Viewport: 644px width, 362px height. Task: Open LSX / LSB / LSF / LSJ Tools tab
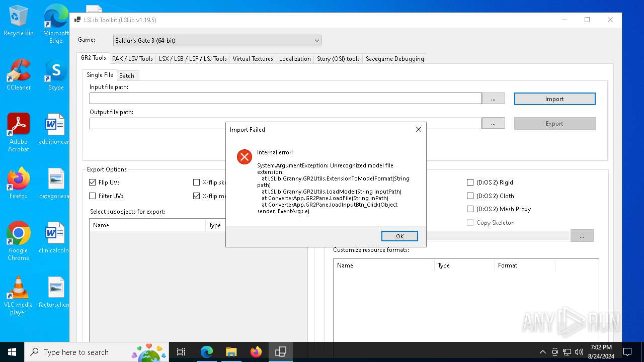coord(193,59)
